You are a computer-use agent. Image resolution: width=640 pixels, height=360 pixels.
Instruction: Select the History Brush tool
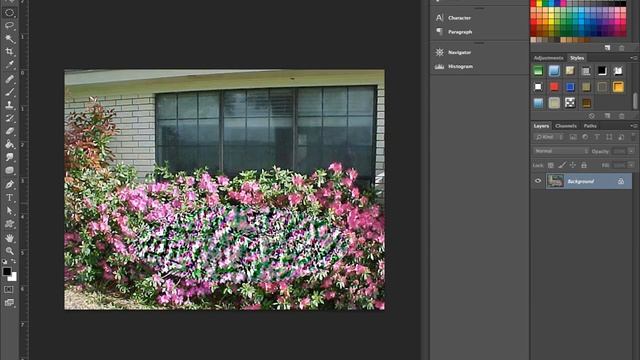click(9, 118)
